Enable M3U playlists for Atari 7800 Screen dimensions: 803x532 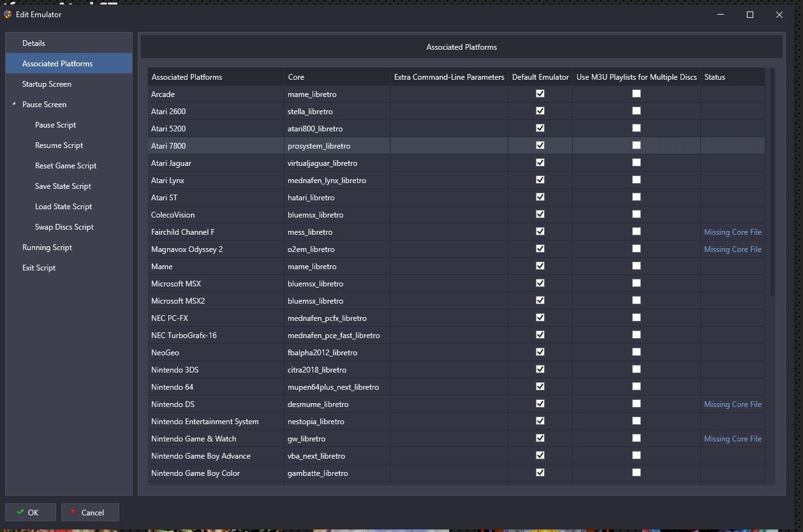[636, 145]
